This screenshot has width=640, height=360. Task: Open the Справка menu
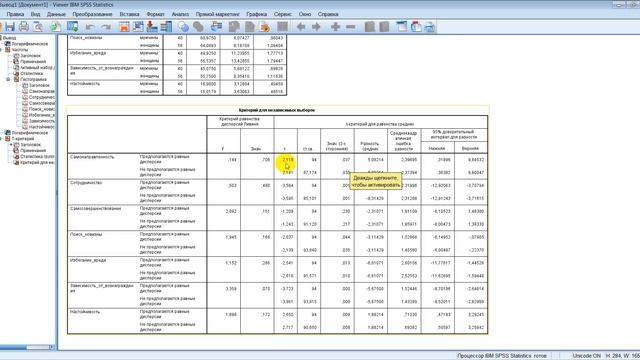pyautogui.click(x=328, y=14)
